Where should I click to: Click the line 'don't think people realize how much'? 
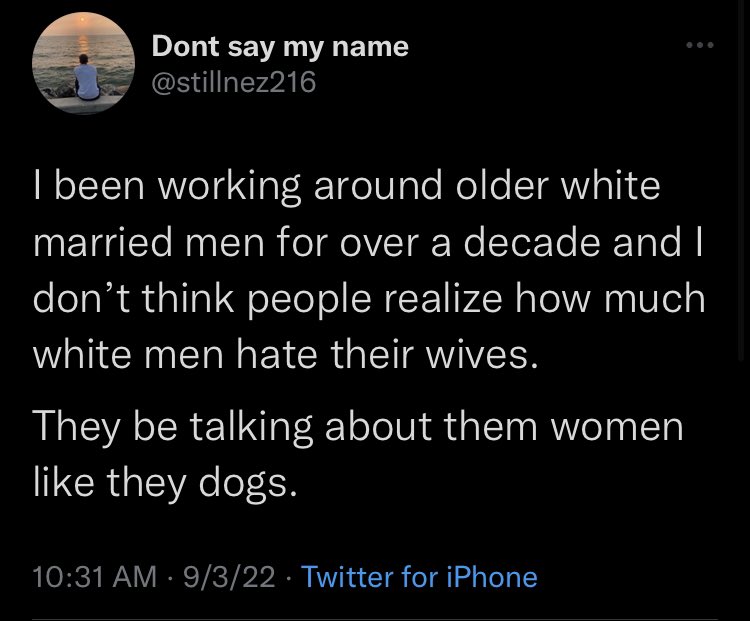(369, 299)
